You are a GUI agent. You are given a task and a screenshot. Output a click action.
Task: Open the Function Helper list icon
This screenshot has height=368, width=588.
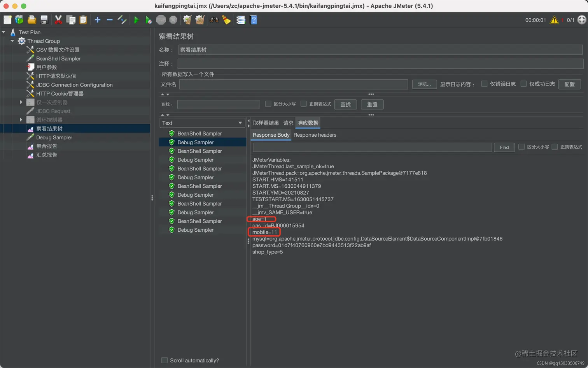241,19
